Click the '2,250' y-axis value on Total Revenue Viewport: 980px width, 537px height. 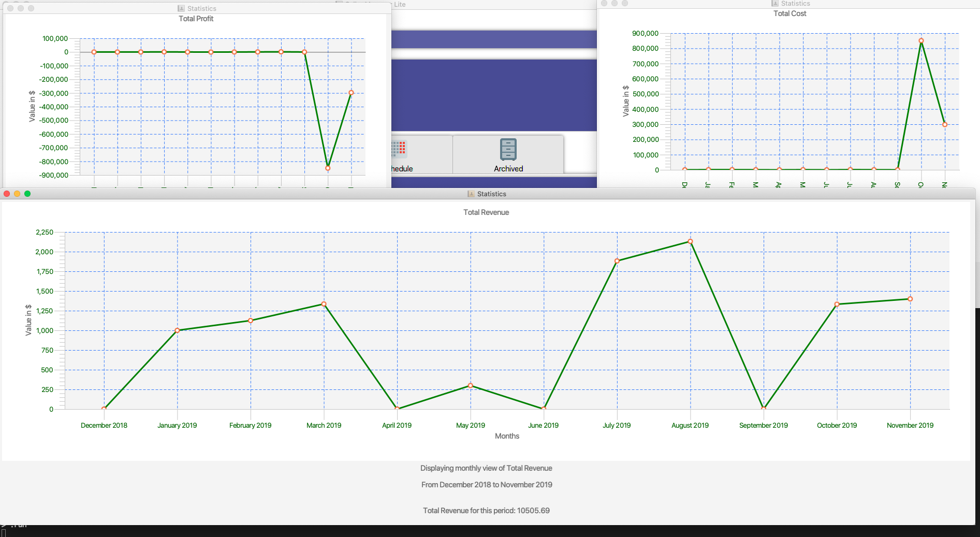(x=45, y=232)
